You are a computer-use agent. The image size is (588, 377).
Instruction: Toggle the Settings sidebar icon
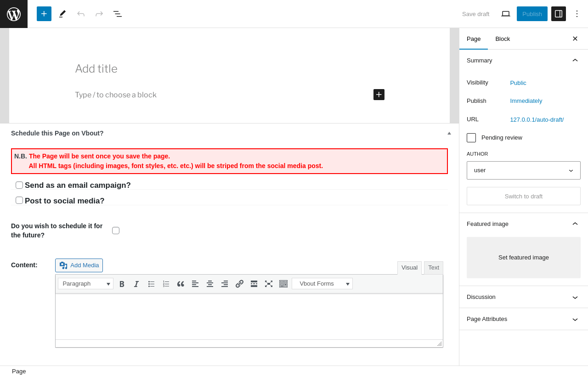[x=559, y=14]
